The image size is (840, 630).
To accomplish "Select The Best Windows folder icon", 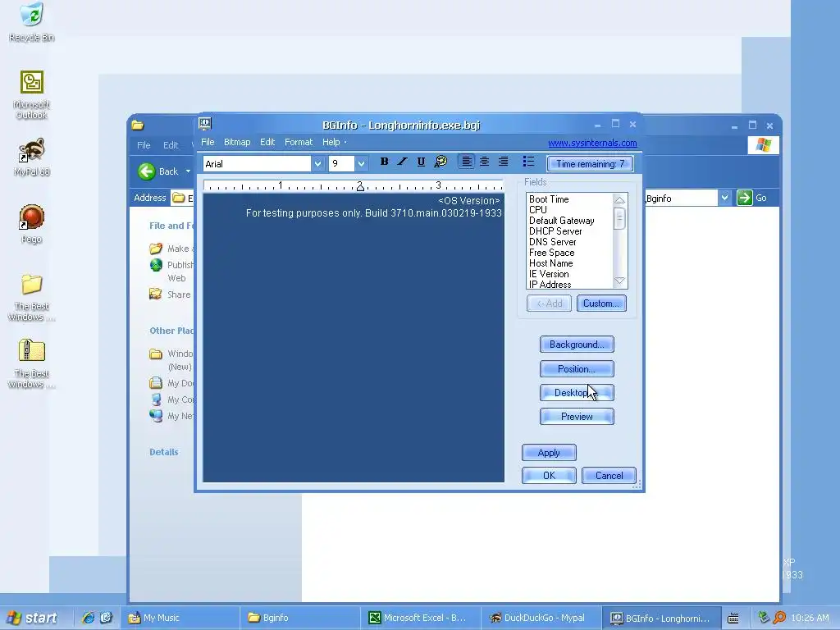I will [32, 297].
